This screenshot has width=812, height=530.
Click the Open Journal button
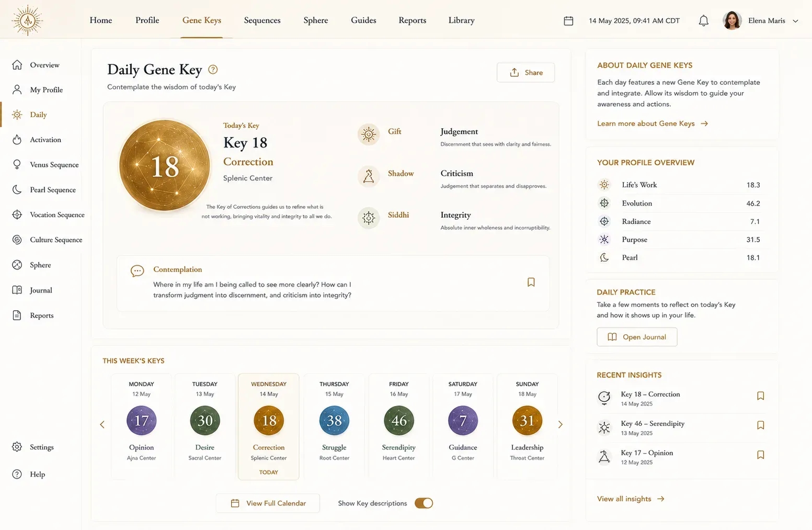[x=637, y=337]
